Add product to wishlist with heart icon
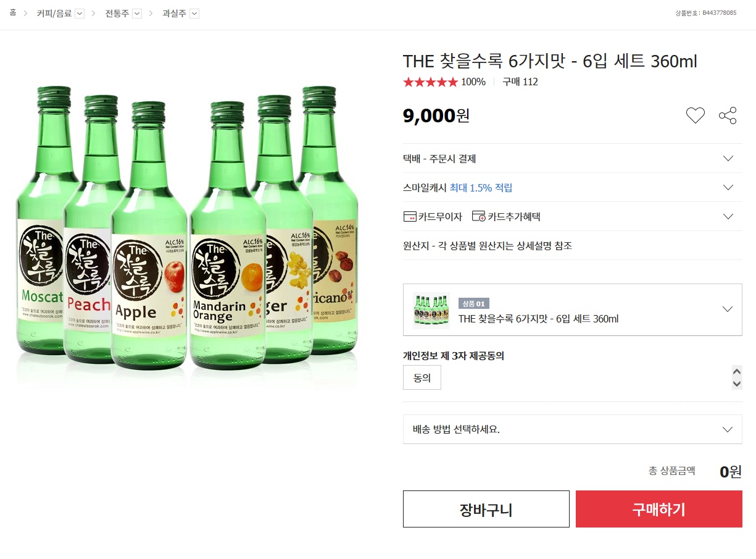Viewport: 756px width, 559px height. (x=695, y=116)
